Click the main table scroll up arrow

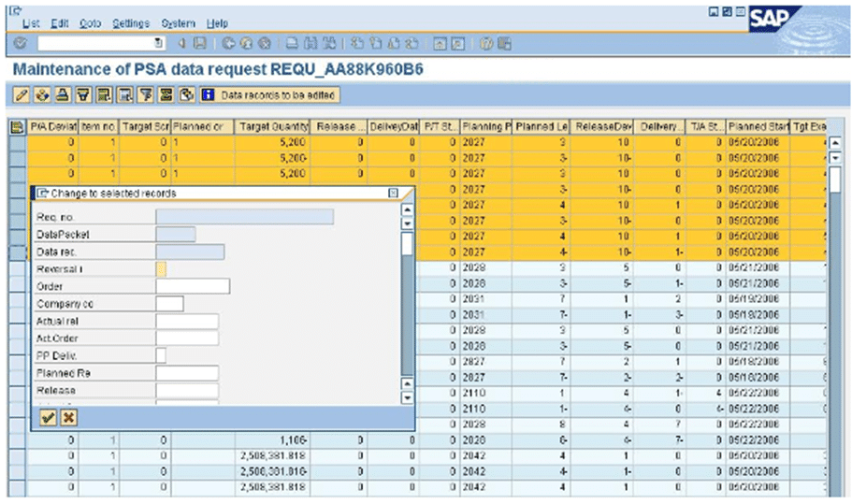[835, 143]
